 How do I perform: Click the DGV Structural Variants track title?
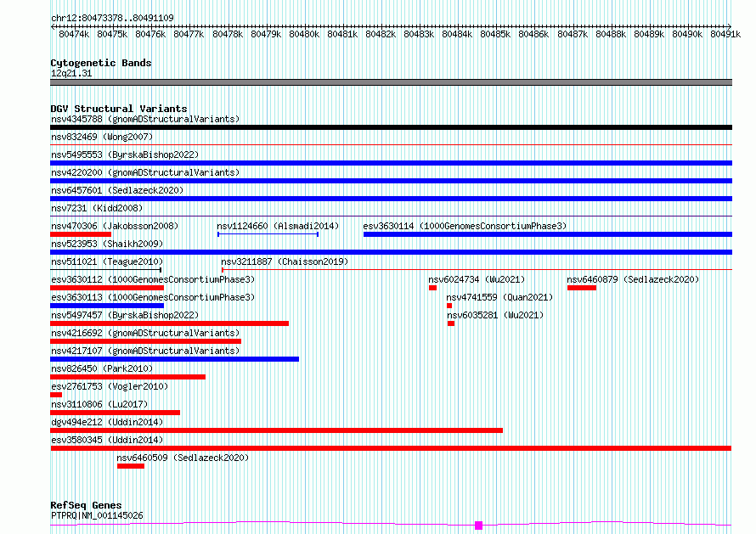(119, 109)
